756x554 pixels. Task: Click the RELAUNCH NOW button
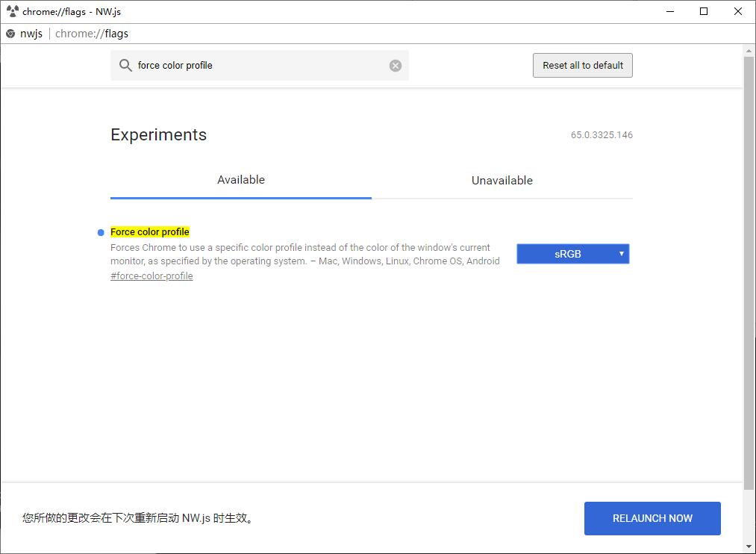652,518
